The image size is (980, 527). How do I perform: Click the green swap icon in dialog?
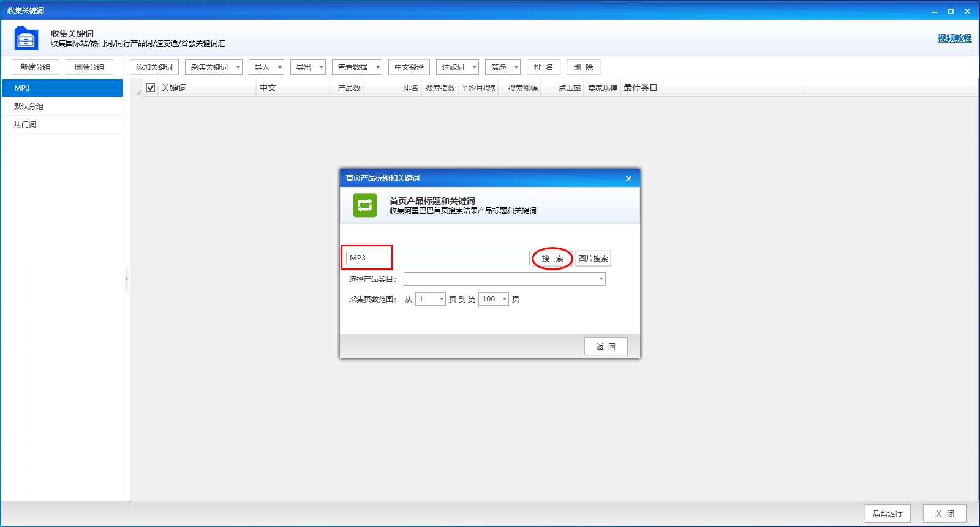tap(365, 205)
